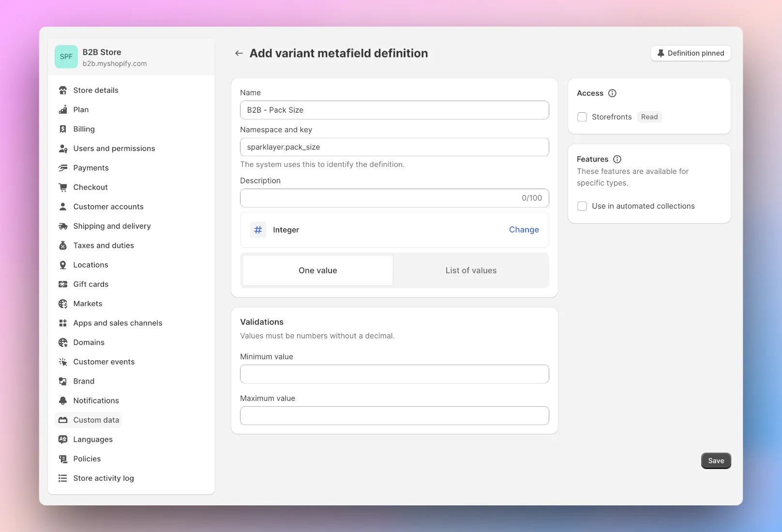Image resolution: width=782 pixels, height=532 pixels.
Task: Open the Languages settings page
Action: click(93, 439)
